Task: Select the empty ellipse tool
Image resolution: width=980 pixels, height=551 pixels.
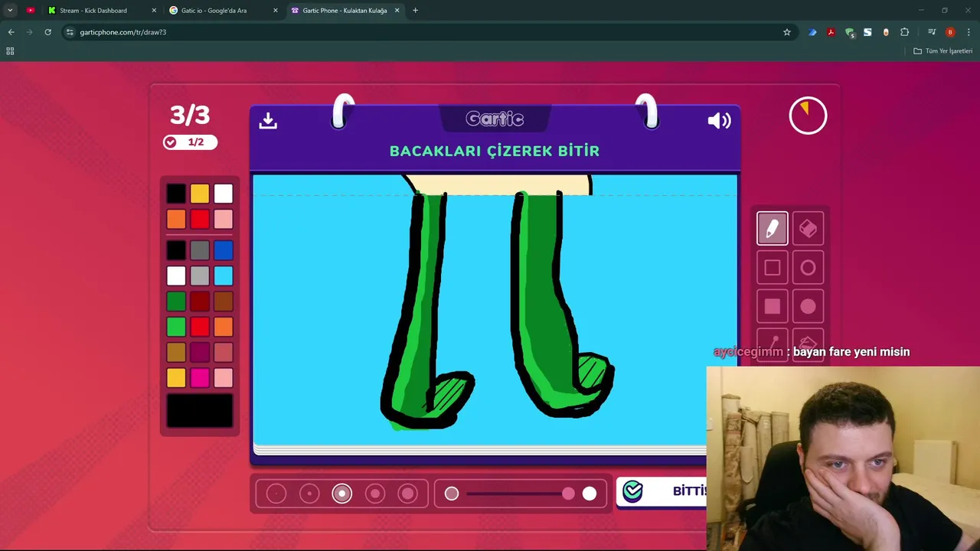Action: pos(808,268)
